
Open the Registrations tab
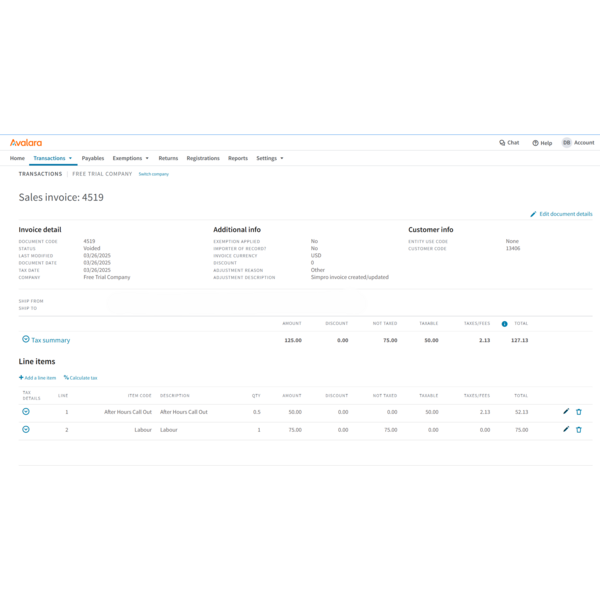[x=203, y=158]
